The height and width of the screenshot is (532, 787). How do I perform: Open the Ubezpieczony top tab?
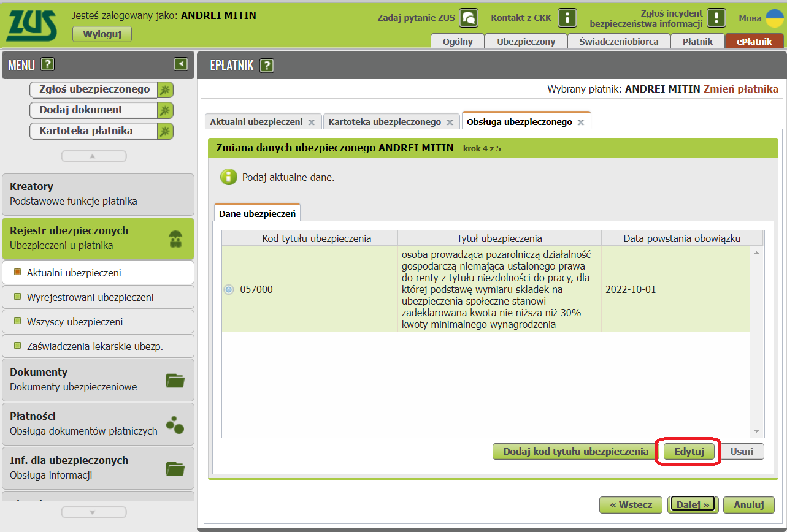[526, 42]
